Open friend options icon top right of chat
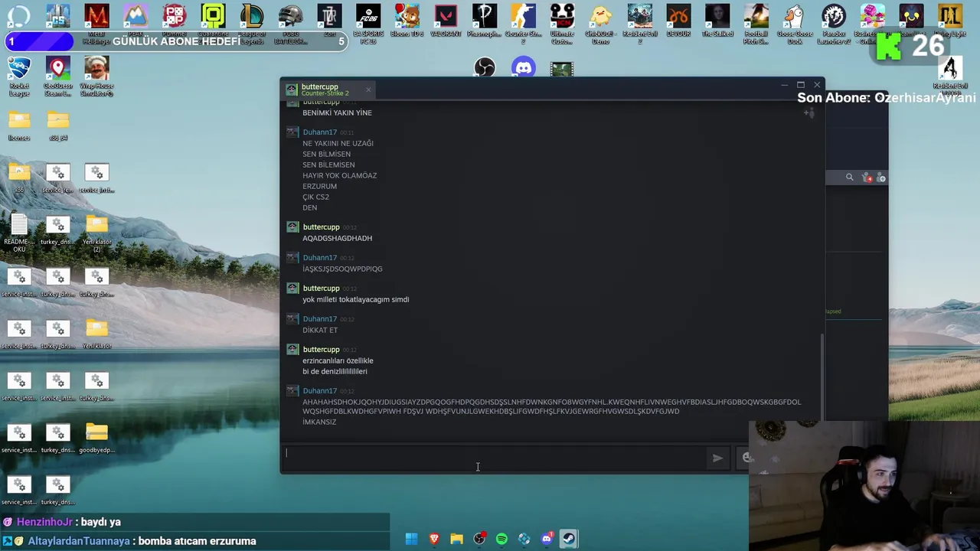The height and width of the screenshot is (551, 980). click(x=808, y=112)
